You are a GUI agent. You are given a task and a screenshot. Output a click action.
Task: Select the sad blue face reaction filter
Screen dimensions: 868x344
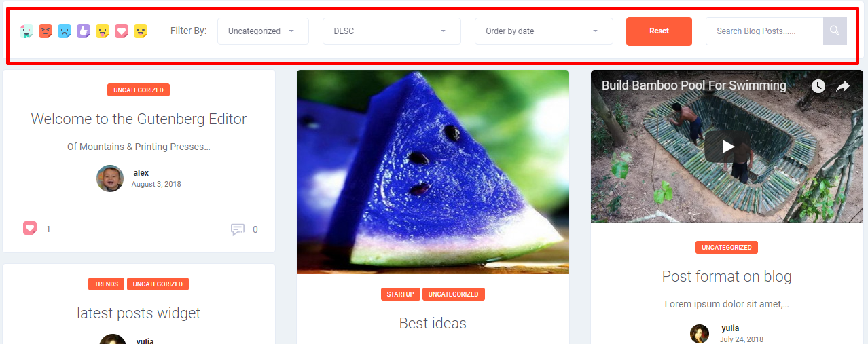[x=65, y=31]
